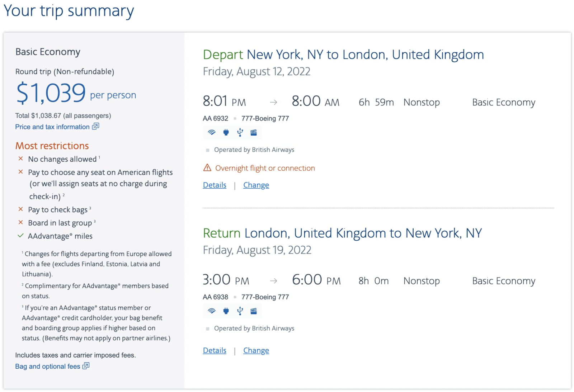
Task: Click the entertainment icon on return flight
Action: (254, 311)
